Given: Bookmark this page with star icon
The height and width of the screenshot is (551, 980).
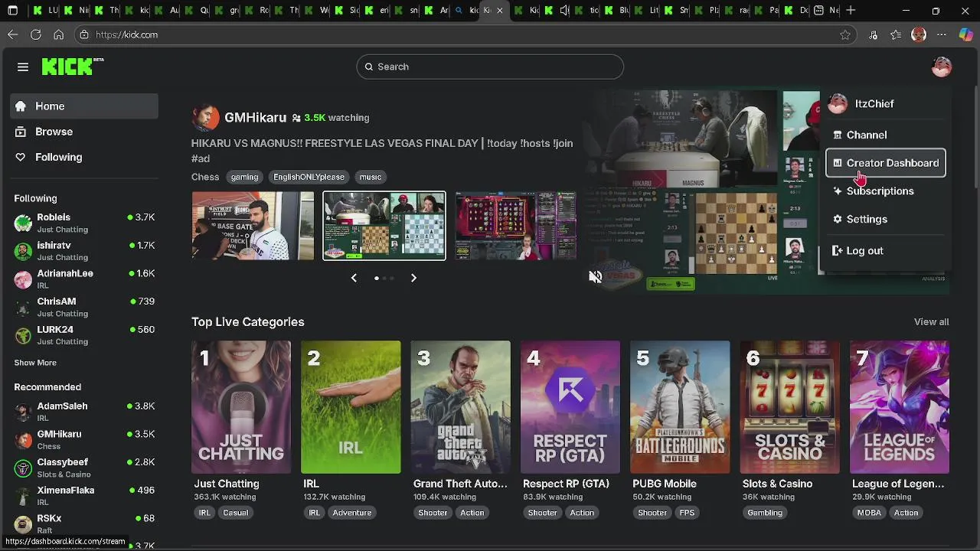Looking at the screenshot, I should (845, 34).
